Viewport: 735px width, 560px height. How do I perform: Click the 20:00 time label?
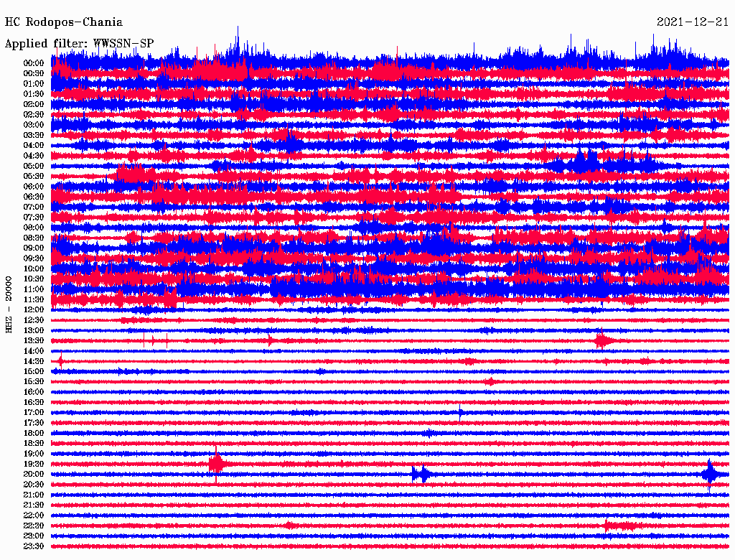pos(34,474)
